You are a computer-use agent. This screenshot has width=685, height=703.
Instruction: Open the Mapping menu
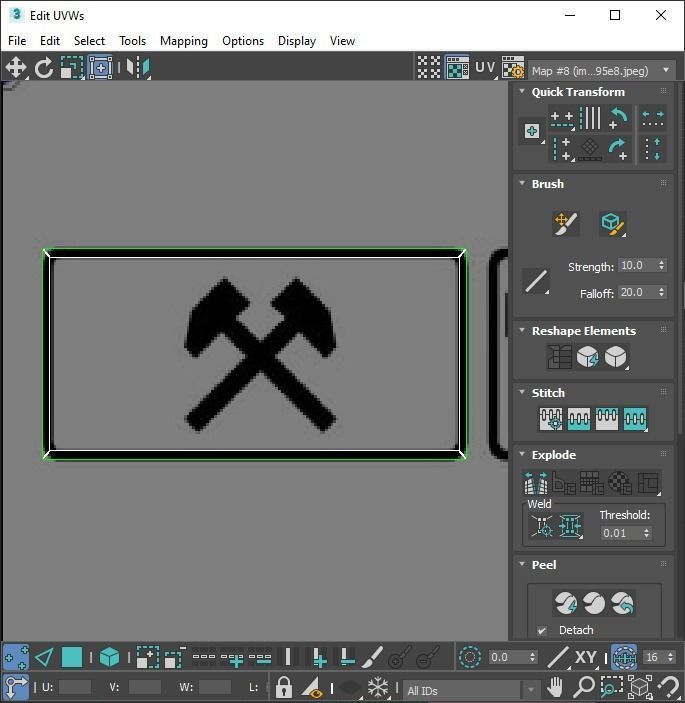[184, 41]
